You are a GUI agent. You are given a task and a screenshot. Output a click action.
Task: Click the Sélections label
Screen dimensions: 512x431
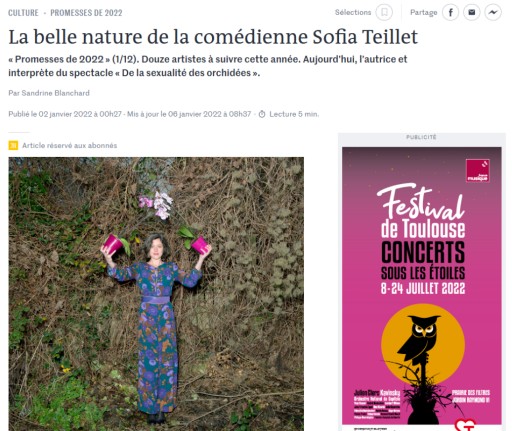click(353, 12)
